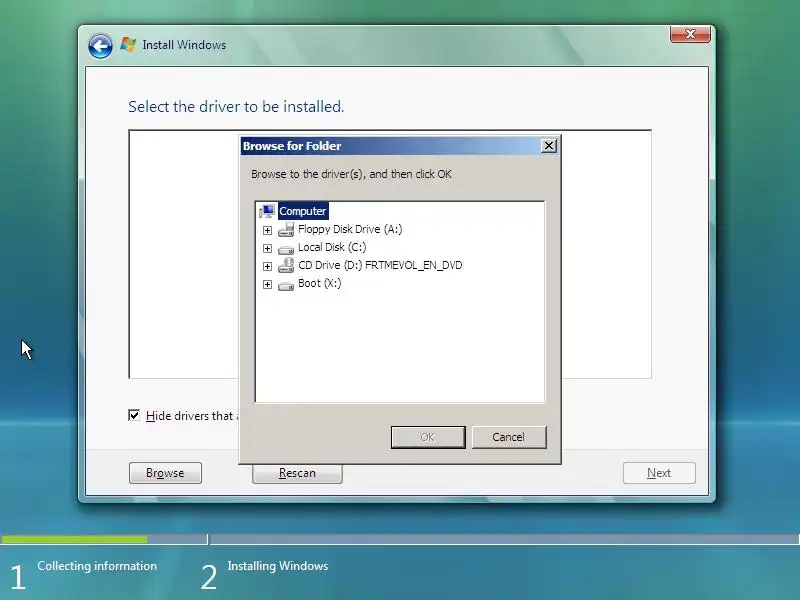Viewport: 800px width, 600px height.
Task: Click the Browse button
Action: coord(165,473)
